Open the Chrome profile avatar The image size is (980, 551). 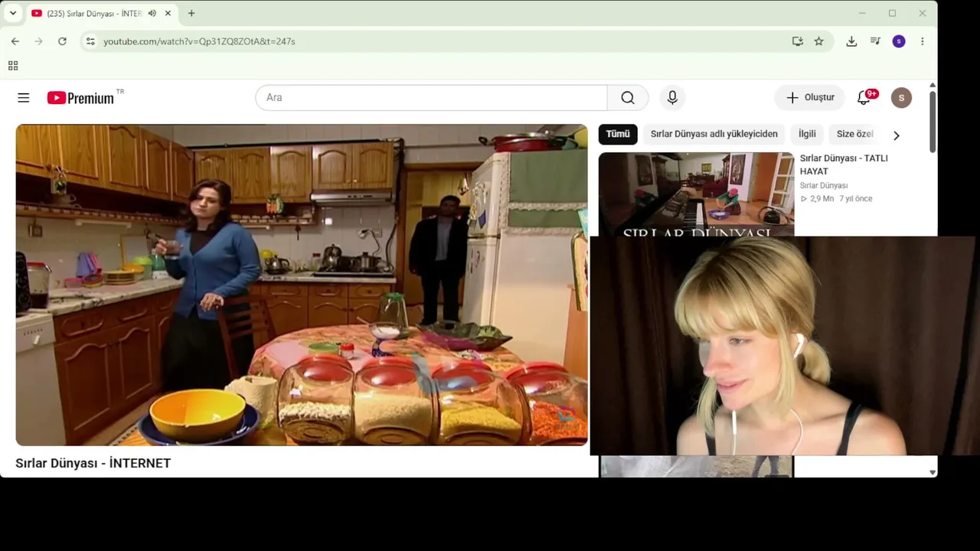pyautogui.click(x=899, y=41)
